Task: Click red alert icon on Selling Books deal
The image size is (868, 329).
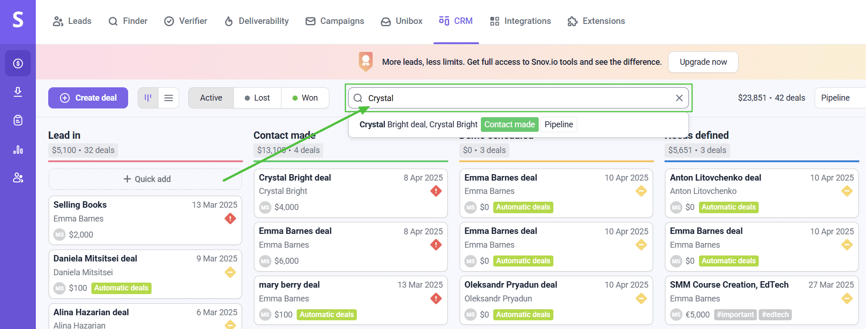Action: coord(230,219)
